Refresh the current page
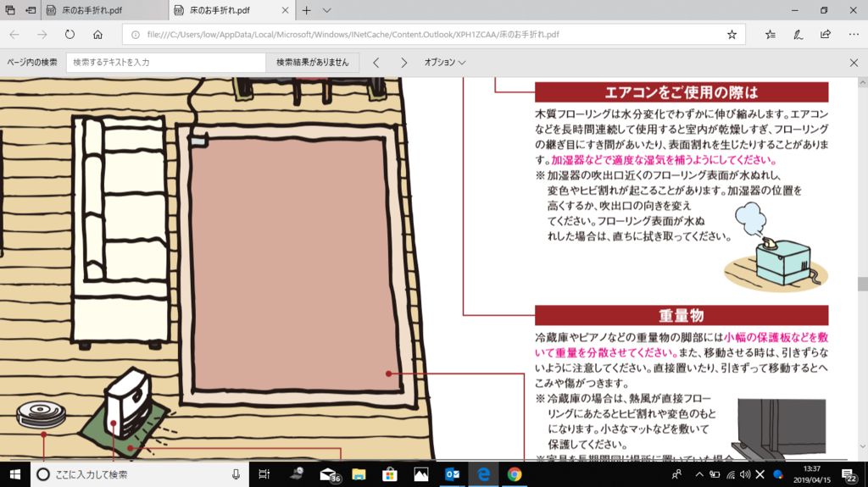 [70, 35]
